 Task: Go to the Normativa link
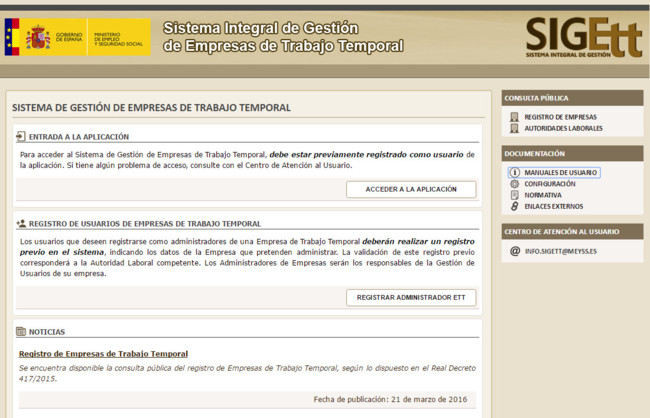pos(543,195)
